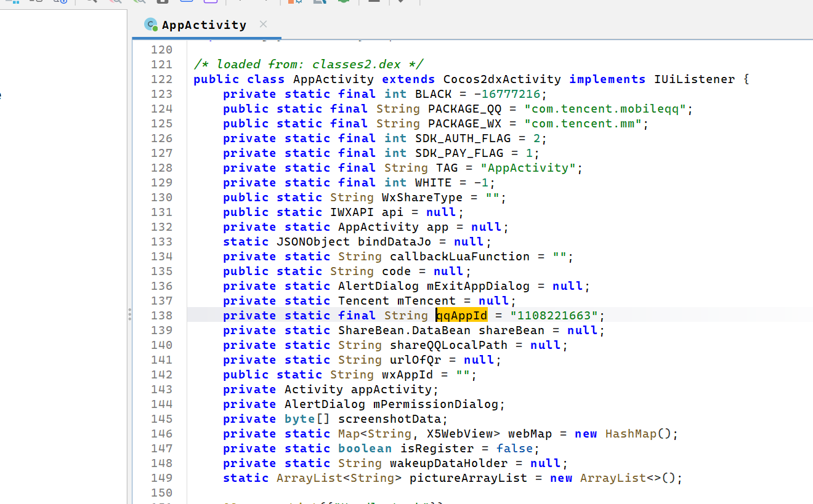813x504 pixels.
Task: Click the BLACK constant name
Action: [433, 94]
